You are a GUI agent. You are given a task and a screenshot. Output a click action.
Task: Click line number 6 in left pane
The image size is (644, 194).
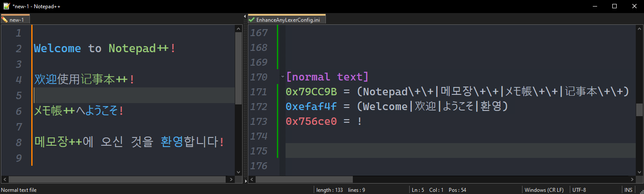tap(18, 111)
